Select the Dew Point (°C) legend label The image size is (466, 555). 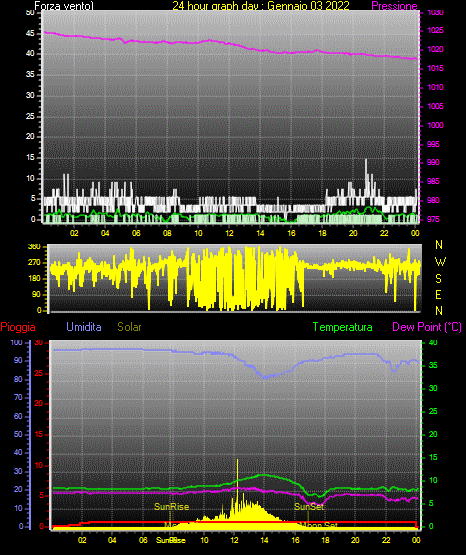[427, 327]
